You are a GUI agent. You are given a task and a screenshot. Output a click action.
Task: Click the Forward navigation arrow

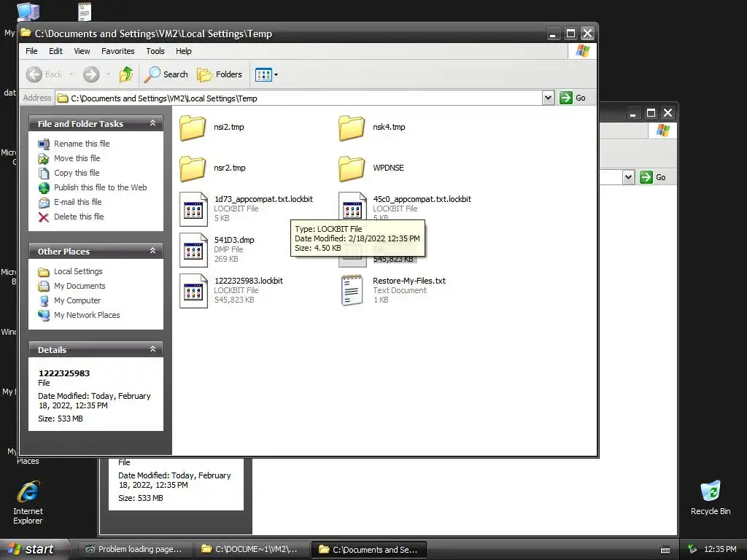click(91, 74)
